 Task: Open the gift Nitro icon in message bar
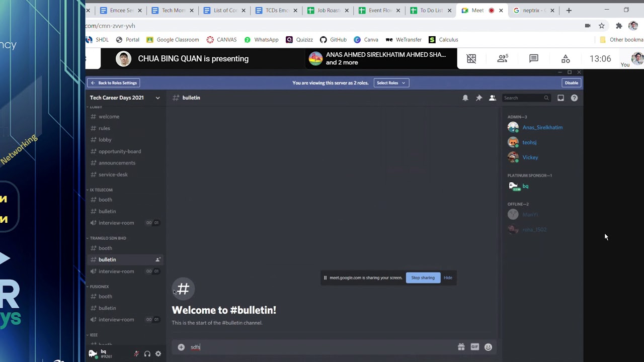pos(461,347)
